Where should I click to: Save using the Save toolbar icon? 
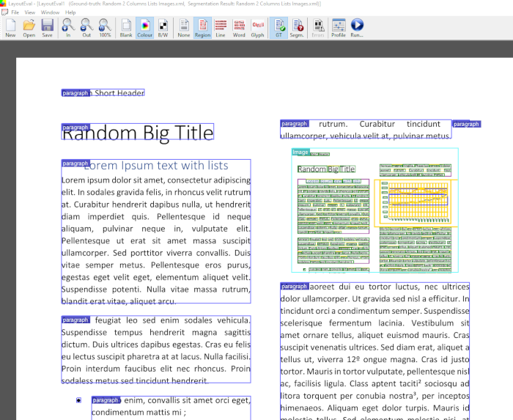[x=47, y=28]
